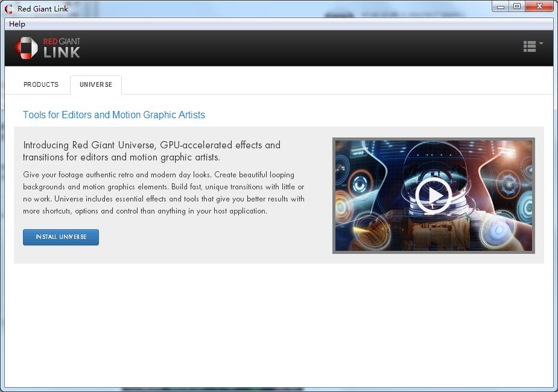Maximize the Red Giant Link window
558x392 pixels.
point(517,7)
